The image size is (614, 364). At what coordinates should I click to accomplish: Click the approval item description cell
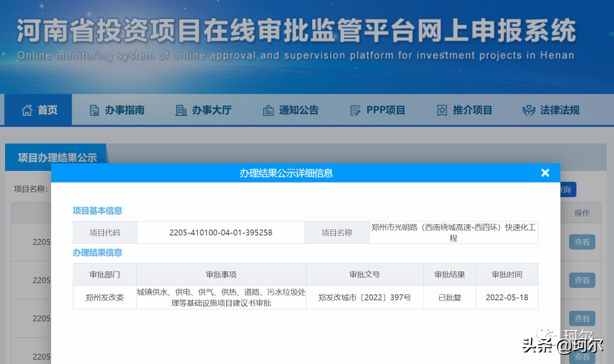(x=221, y=298)
